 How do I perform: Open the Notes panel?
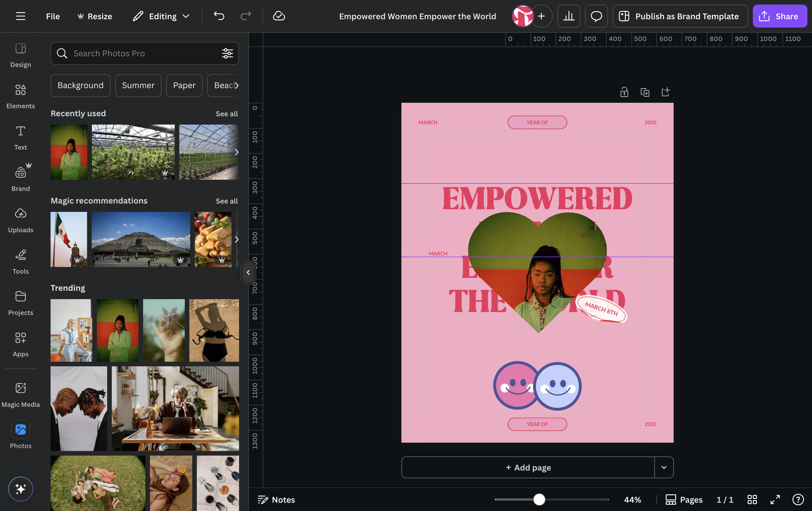[x=276, y=500]
